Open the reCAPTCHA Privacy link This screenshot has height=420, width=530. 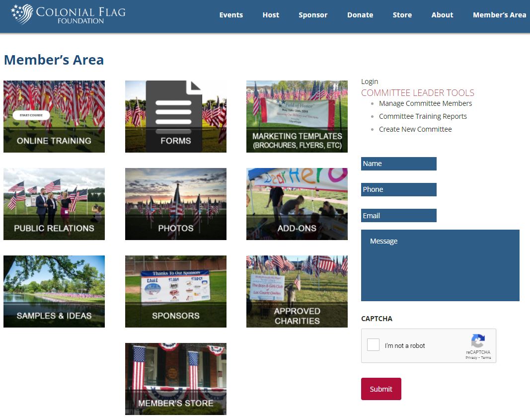click(x=471, y=358)
